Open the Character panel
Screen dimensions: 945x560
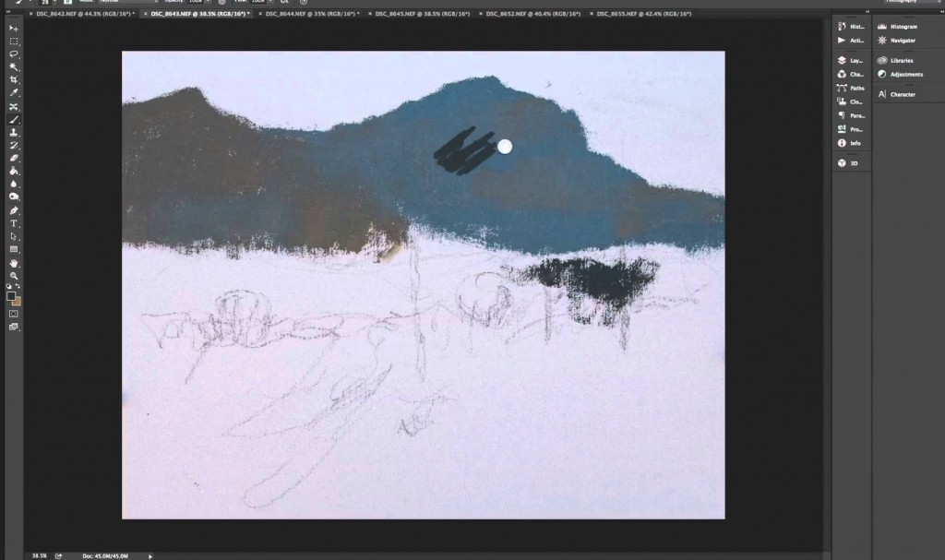coord(902,94)
